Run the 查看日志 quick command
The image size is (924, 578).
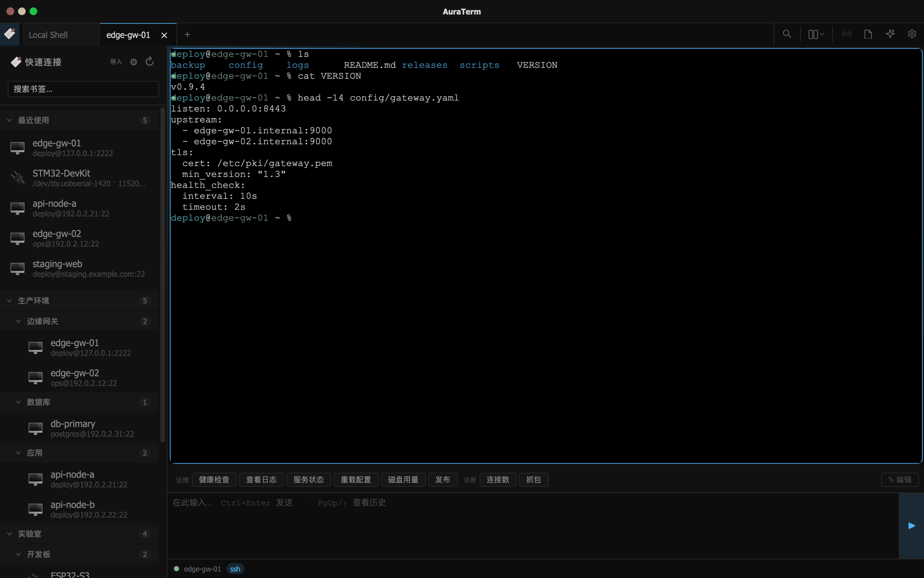261,479
